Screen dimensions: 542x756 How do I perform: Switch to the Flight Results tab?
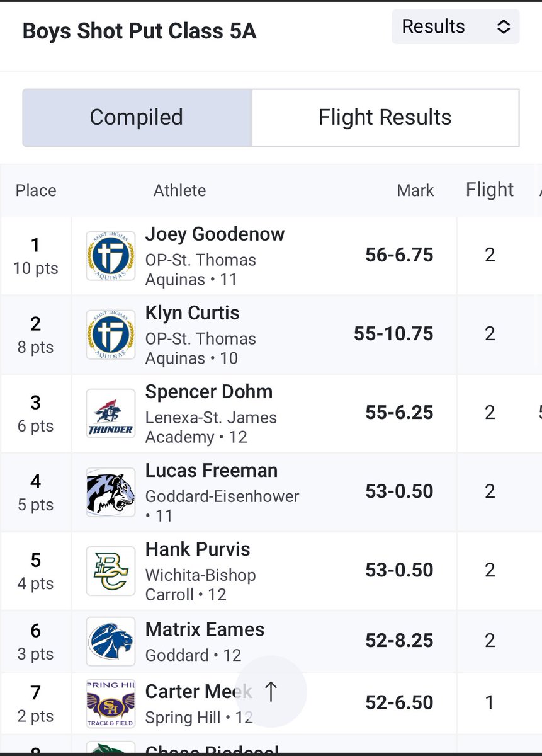tap(385, 118)
